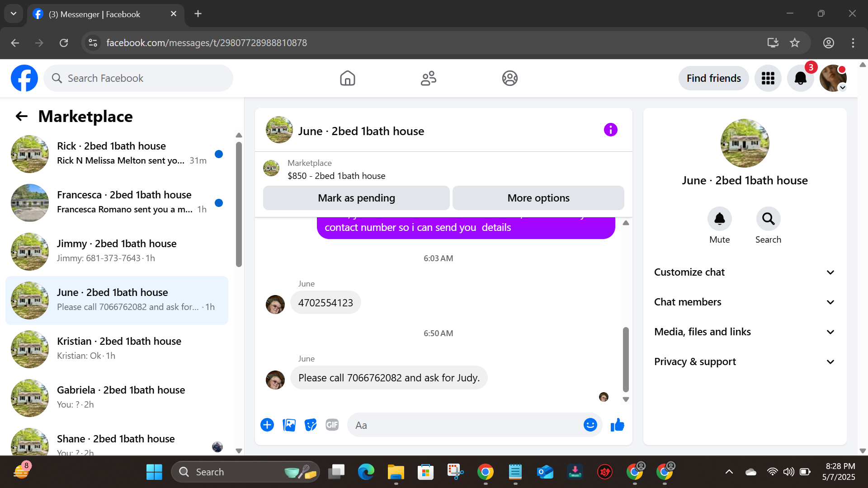Click the GIF picker icon

point(332,425)
